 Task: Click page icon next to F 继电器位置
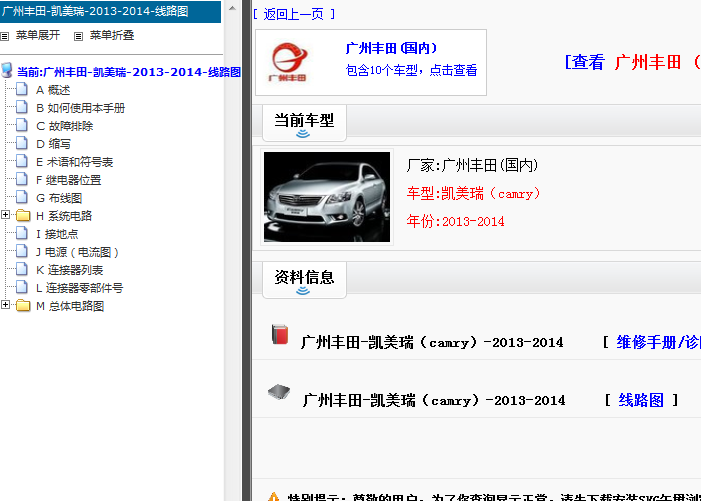click(21, 179)
